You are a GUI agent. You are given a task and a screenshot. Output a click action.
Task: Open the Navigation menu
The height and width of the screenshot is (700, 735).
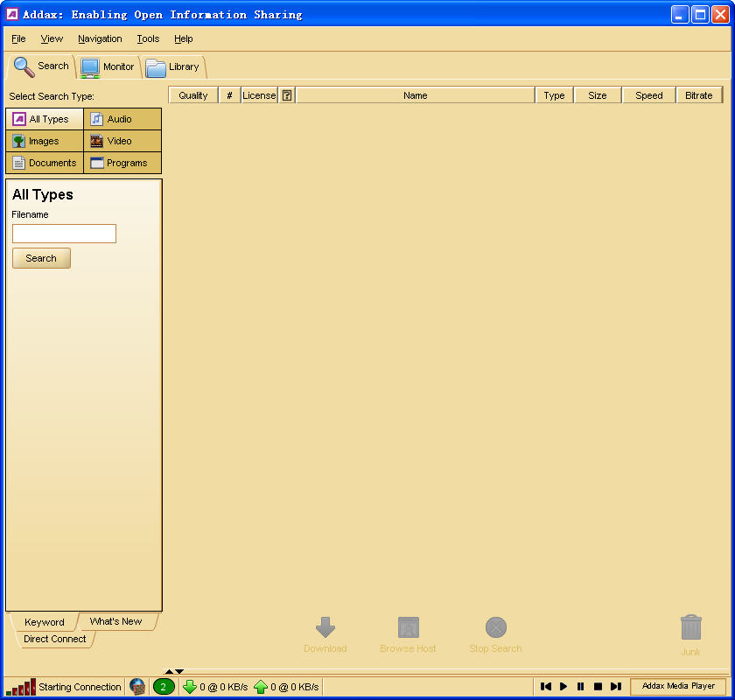100,38
